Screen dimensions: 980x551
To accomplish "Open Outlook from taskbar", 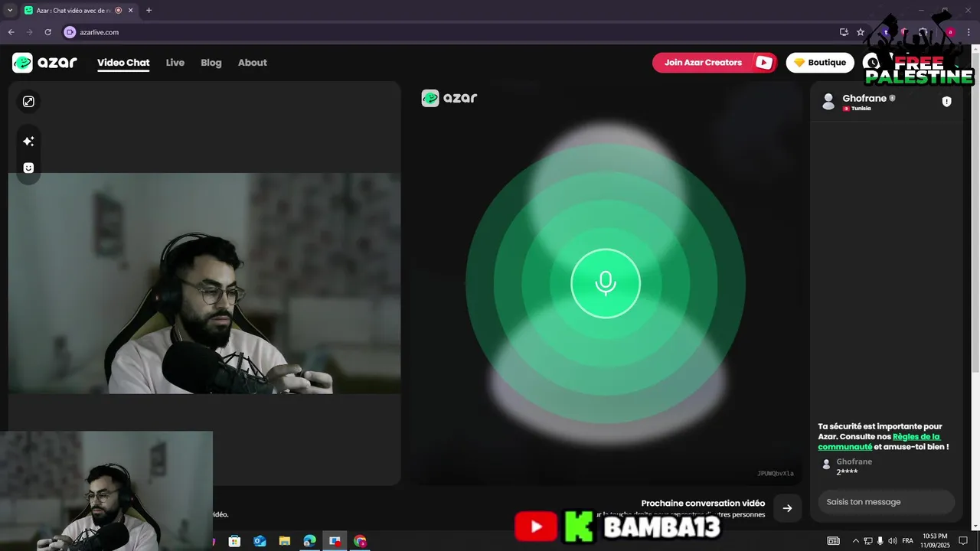I will click(x=260, y=541).
